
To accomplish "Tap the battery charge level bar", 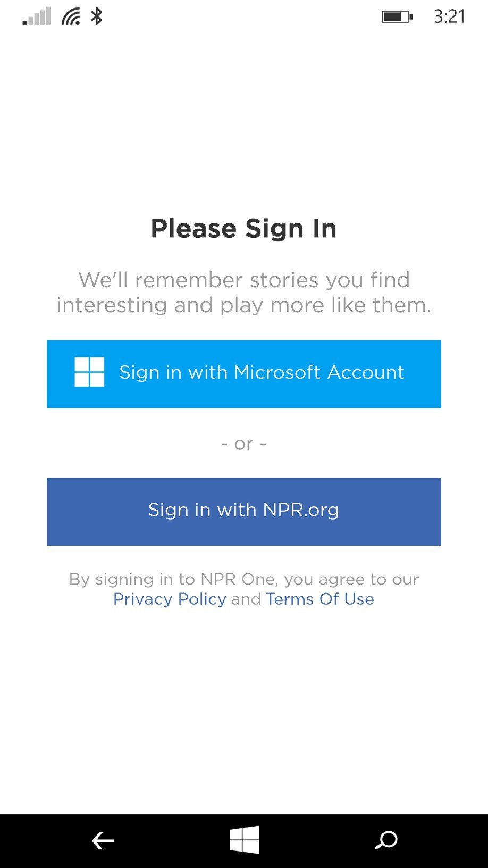I will coord(392,16).
